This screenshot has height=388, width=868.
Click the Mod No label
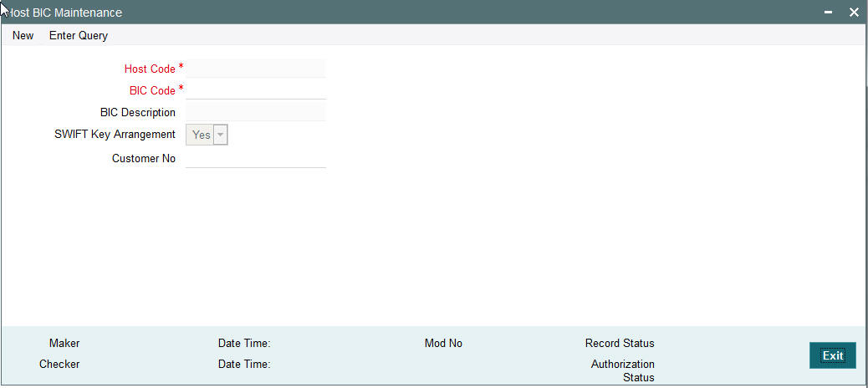443,343
